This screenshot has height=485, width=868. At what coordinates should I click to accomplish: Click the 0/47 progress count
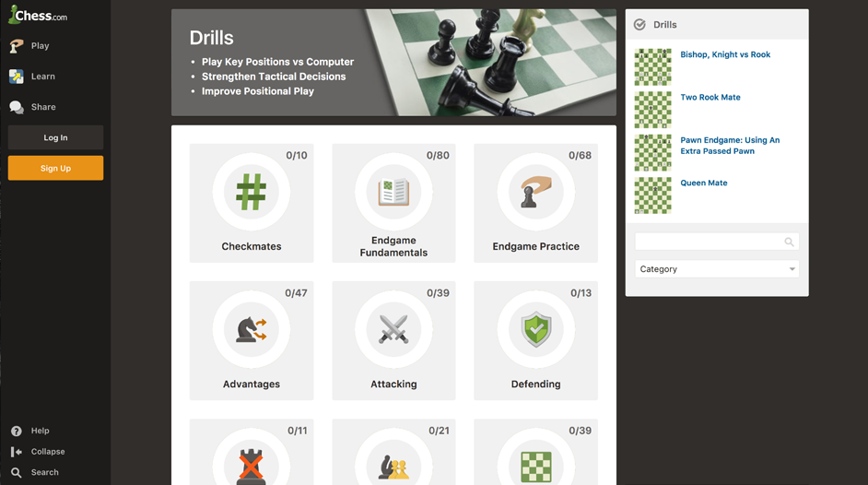[x=296, y=293]
